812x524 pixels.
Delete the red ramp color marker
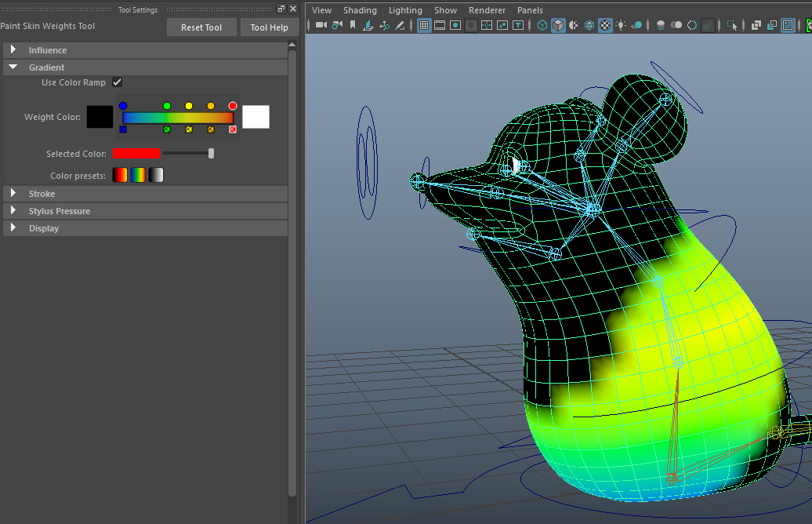point(233,129)
